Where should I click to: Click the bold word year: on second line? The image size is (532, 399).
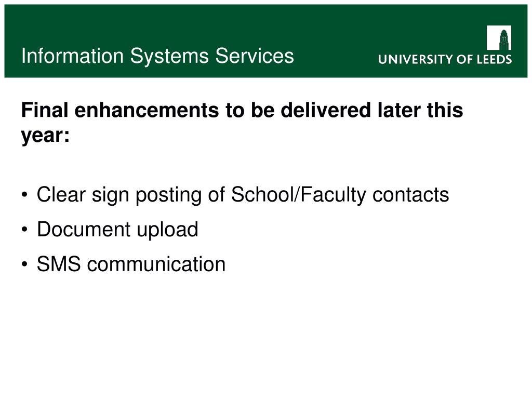click(x=46, y=136)
